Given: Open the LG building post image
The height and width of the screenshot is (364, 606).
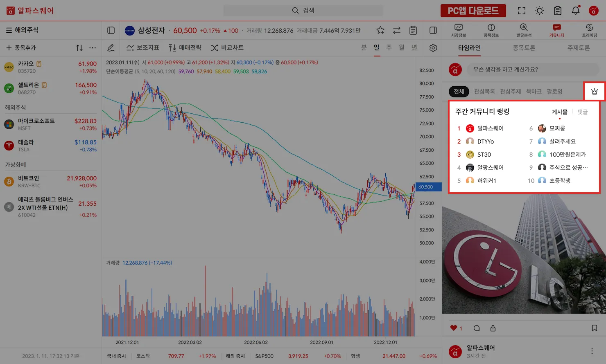Looking at the screenshot, I should pos(524,254).
